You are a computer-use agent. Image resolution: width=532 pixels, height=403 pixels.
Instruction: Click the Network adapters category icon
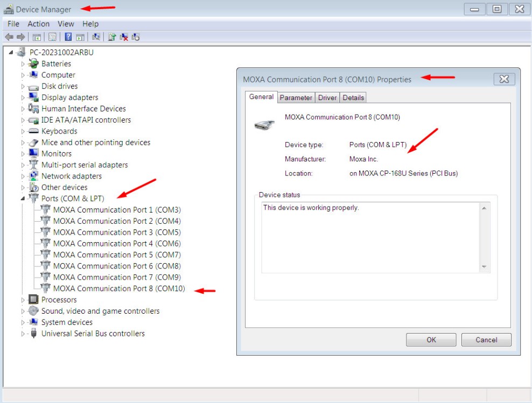click(33, 176)
